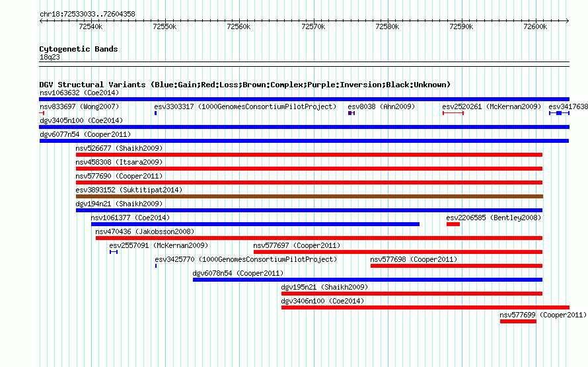
Task: Click the Cytogenetic Bands track title
Action: (x=79, y=49)
